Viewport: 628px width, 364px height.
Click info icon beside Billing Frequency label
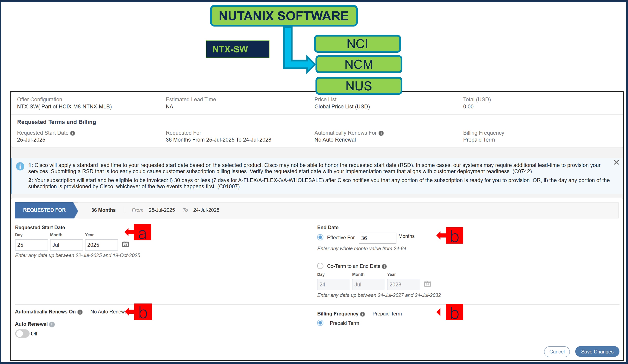[362, 314]
